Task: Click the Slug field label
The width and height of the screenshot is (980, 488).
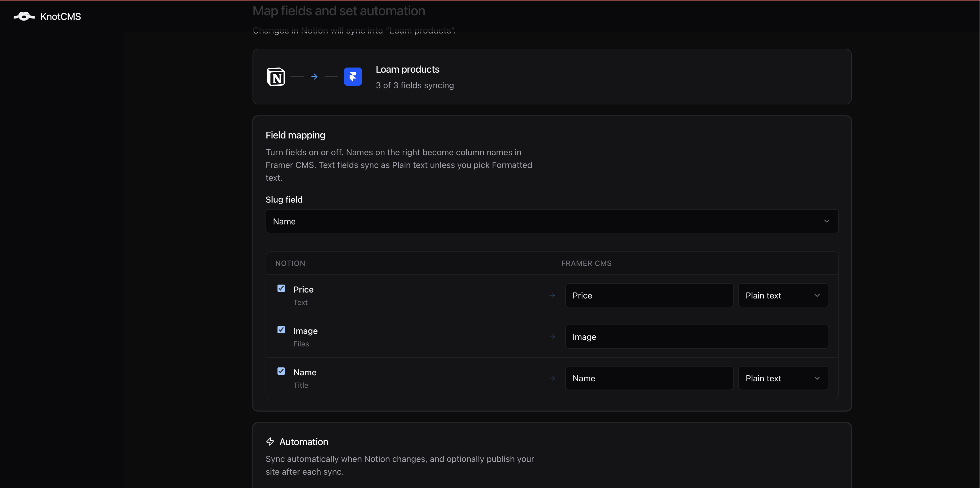Action: tap(284, 200)
